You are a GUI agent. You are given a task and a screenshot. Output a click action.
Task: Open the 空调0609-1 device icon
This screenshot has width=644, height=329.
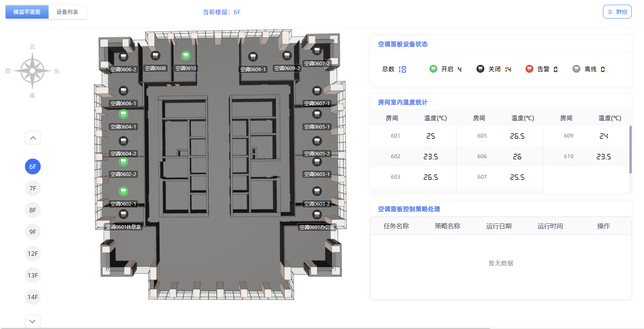point(253,57)
